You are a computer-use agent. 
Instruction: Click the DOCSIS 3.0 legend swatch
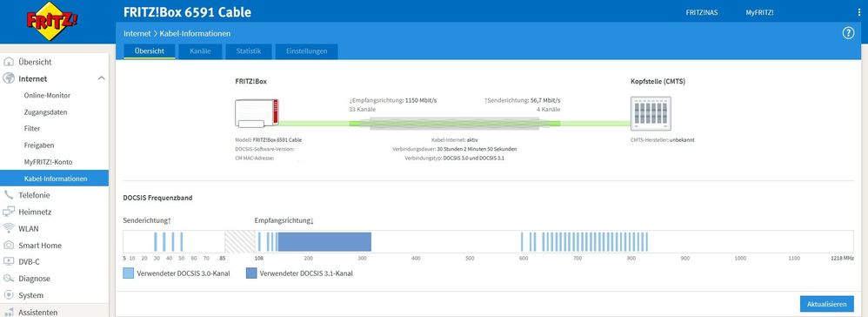click(129, 273)
